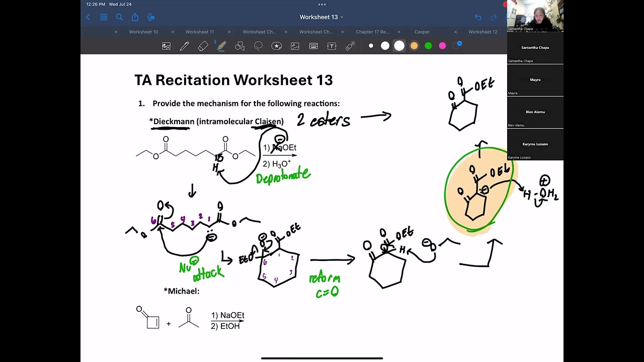Open the Elements sticker tool
Image resolution: width=644 pixels, height=362 pixels.
click(277, 46)
